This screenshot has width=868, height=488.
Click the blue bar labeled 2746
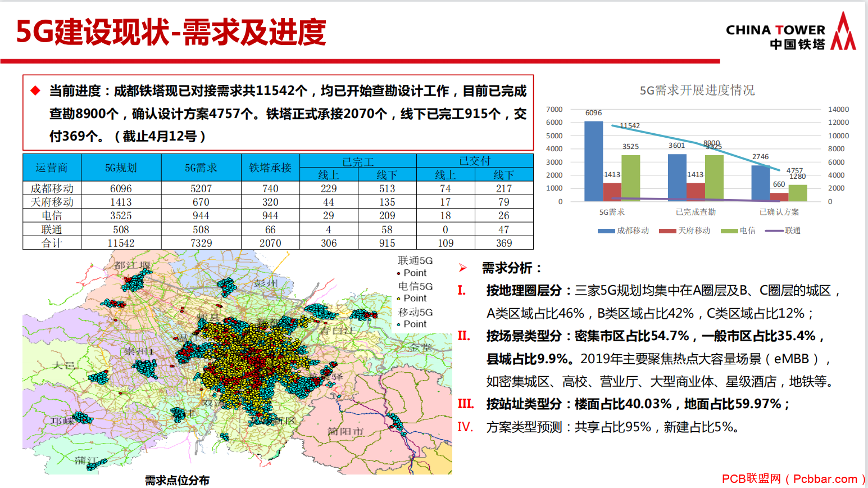[760, 183]
